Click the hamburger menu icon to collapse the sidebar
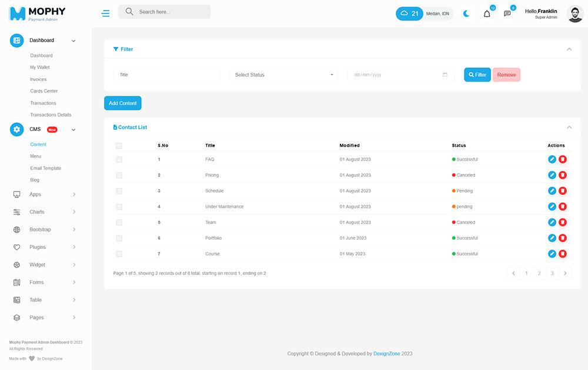588x370 pixels. point(105,13)
